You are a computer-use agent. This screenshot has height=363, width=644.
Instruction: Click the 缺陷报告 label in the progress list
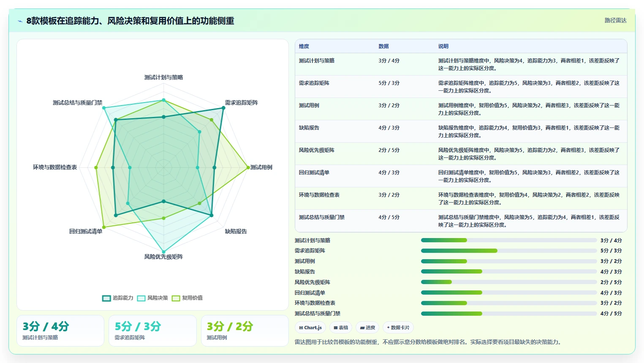point(305,272)
